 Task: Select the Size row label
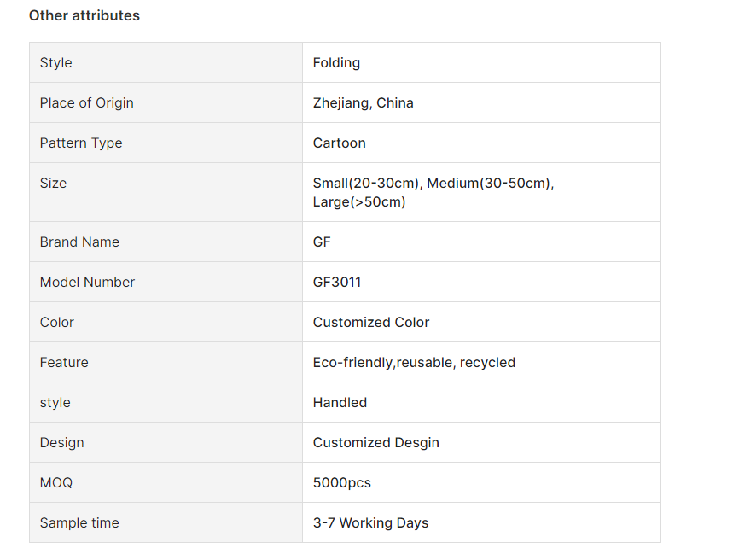click(x=53, y=183)
